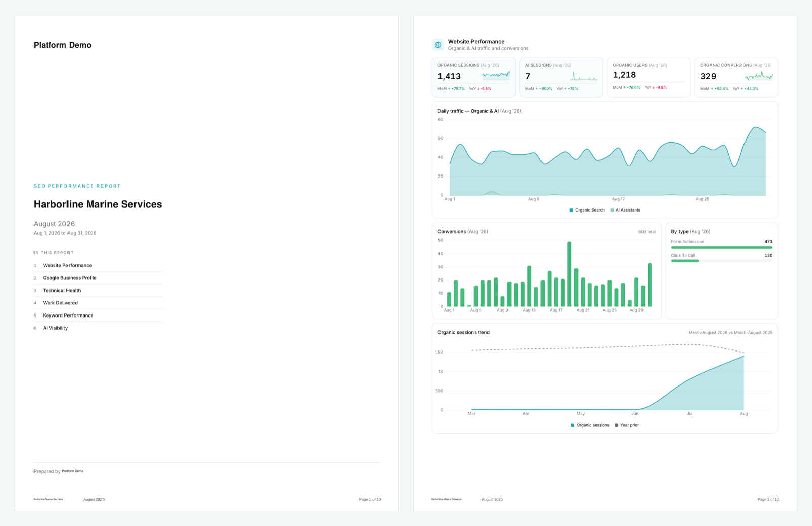Click the AI Assistants legend color square

612,210
